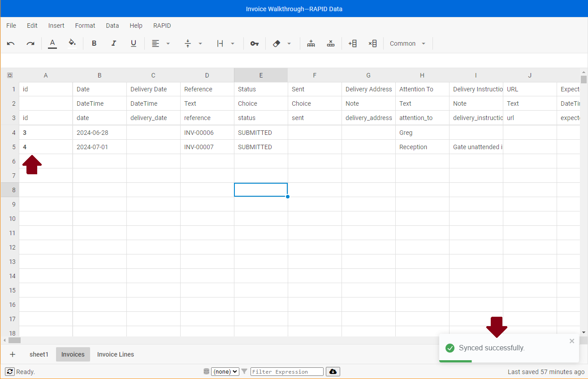Select the 2024-07-01 date cell

tap(99, 147)
